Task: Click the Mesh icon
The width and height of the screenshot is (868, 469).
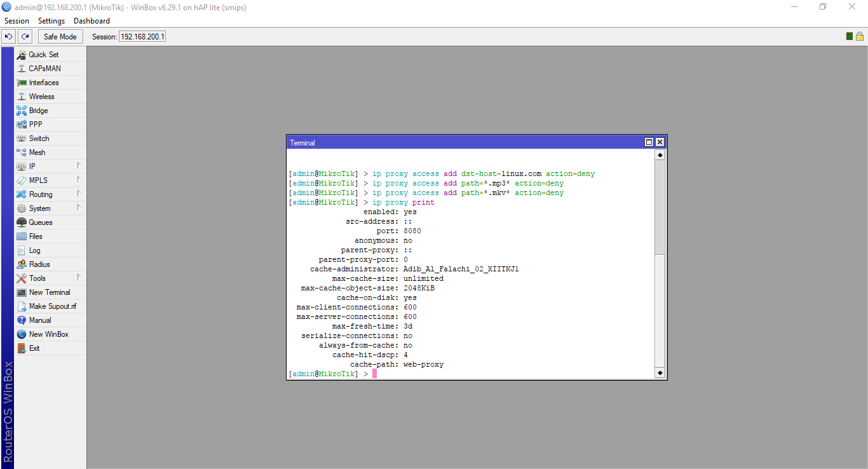Action: pyautogui.click(x=22, y=153)
